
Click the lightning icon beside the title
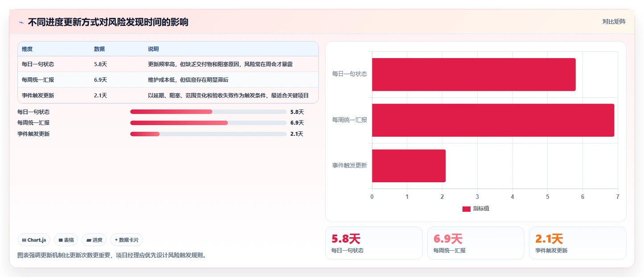click(x=21, y=22)
